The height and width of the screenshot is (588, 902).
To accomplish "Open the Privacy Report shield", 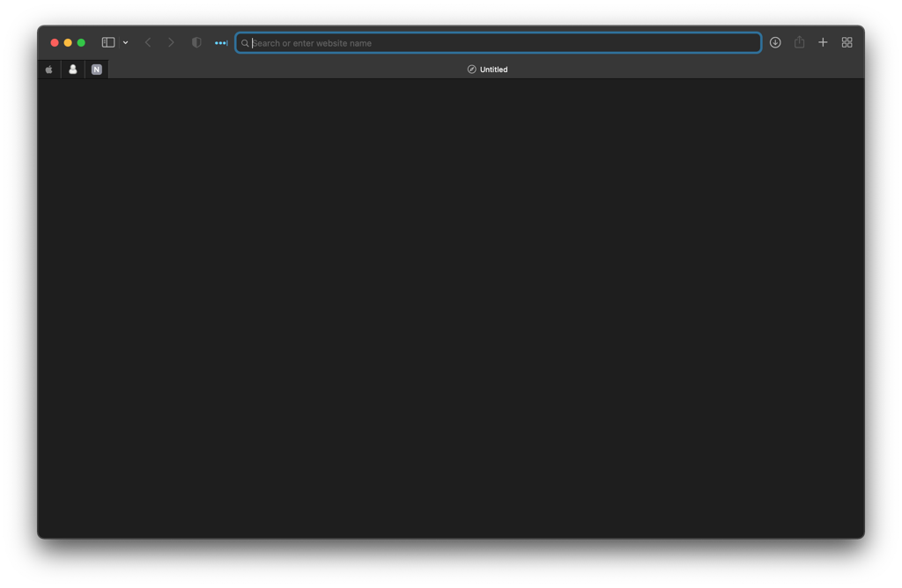I will click(196, 41).
